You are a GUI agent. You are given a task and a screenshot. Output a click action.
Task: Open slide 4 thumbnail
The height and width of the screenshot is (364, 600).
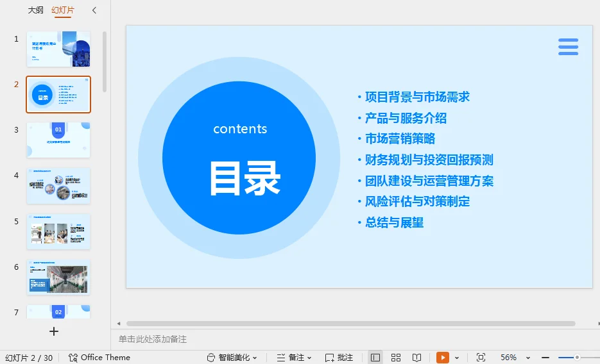[58, 186]
